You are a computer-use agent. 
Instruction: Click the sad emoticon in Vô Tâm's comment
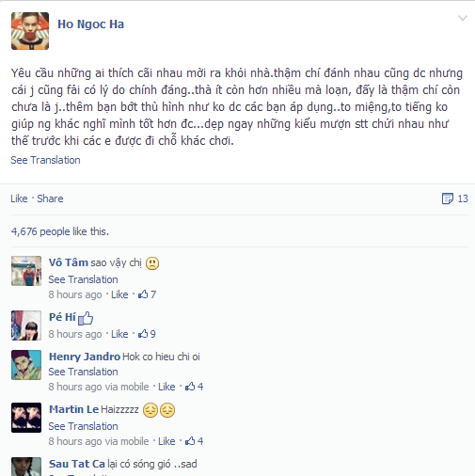point(152,263)
